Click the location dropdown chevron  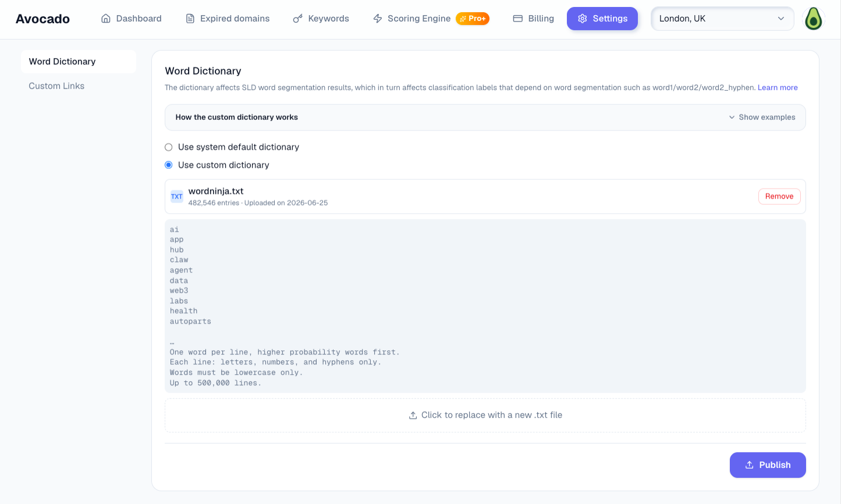(781, 19)
